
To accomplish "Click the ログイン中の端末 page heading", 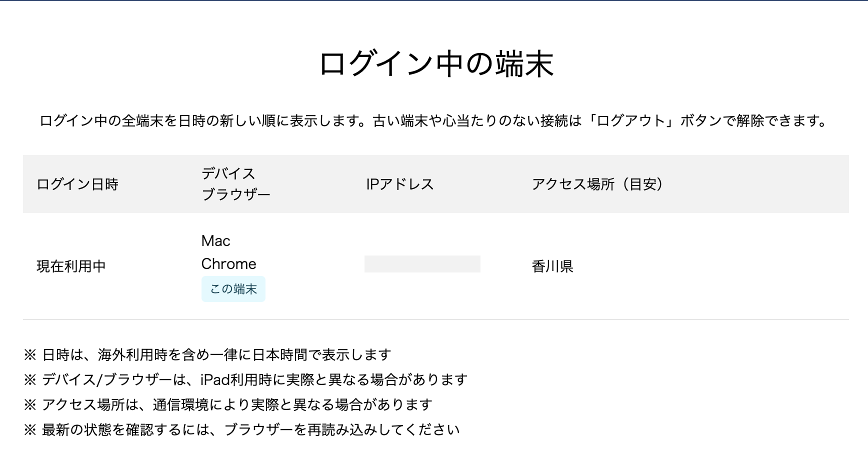I will pyautogui.click(x=436, y=64).
